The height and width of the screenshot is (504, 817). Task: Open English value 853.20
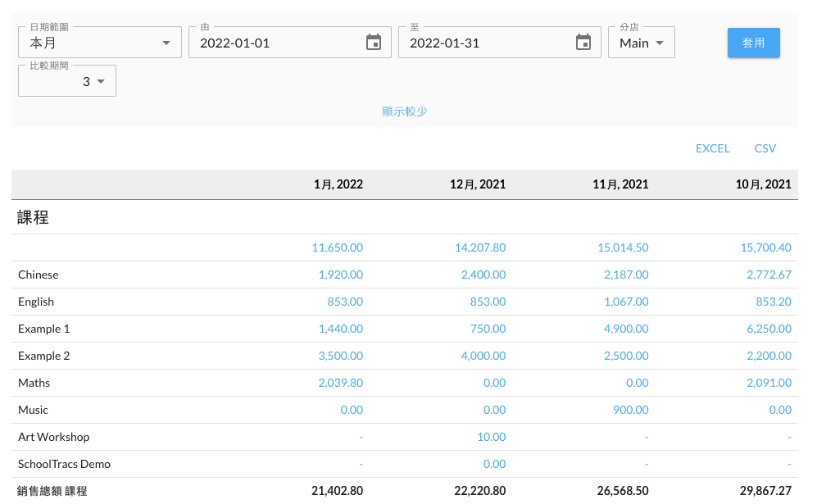[774, 302]
